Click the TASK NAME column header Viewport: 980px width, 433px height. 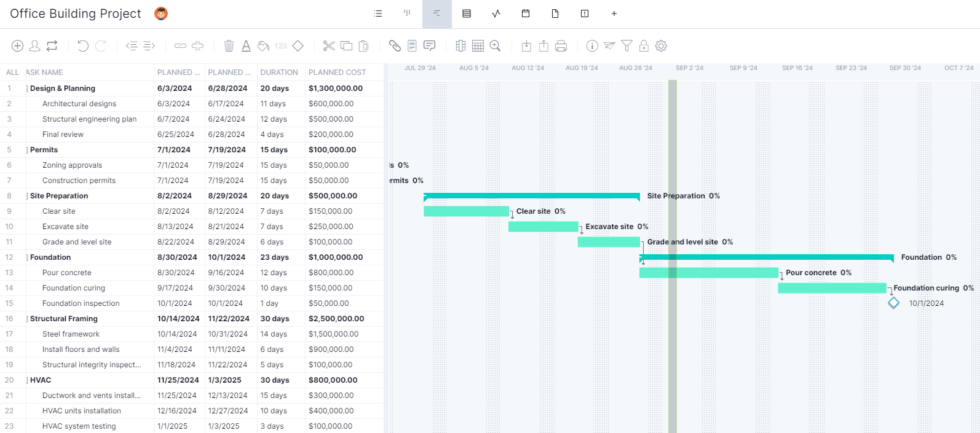point(44,72)
